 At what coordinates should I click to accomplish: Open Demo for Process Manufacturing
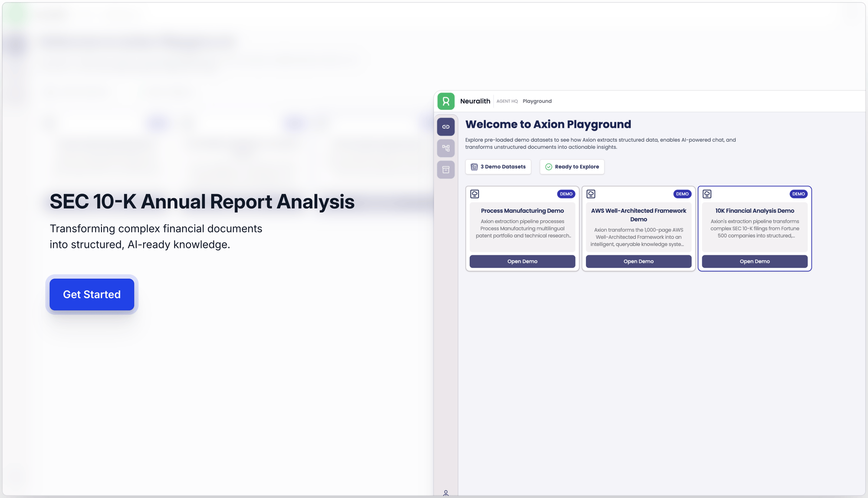(522, 261)
